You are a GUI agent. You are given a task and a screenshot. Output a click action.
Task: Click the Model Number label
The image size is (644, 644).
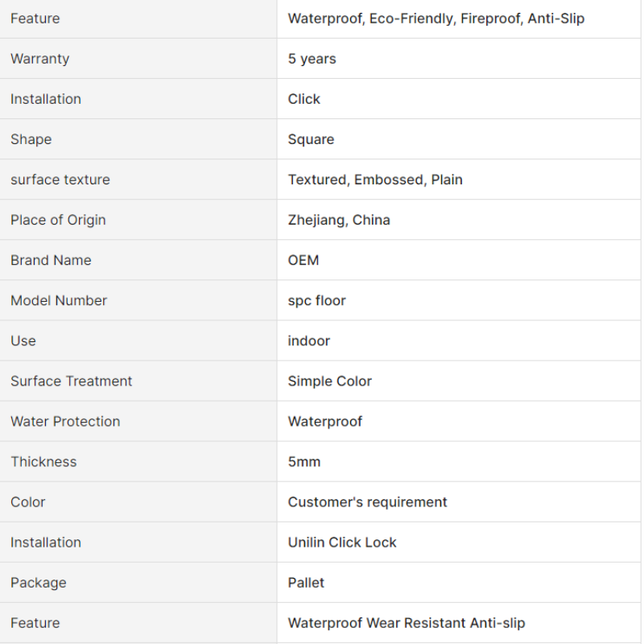pyautogui.click(x=59, y=300)
